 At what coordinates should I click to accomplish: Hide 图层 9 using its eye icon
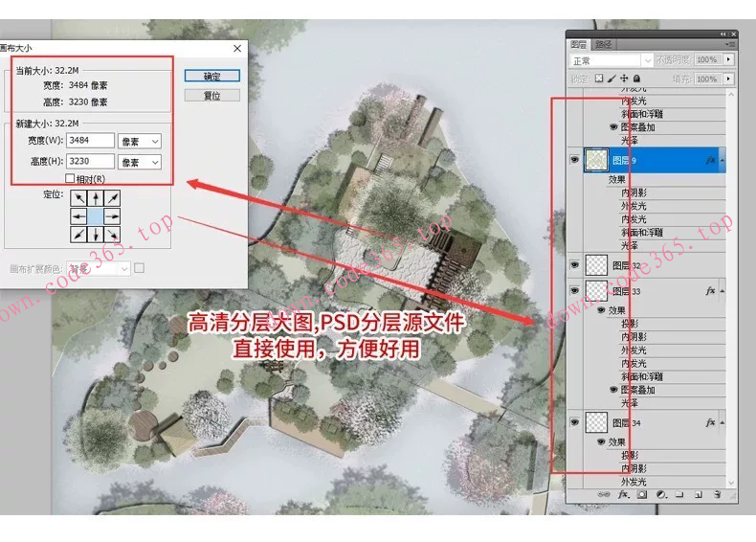click(574, 160)
